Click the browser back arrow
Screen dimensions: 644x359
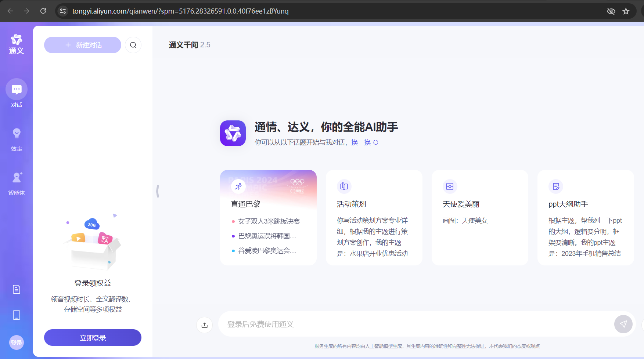[x=10, y=11]
